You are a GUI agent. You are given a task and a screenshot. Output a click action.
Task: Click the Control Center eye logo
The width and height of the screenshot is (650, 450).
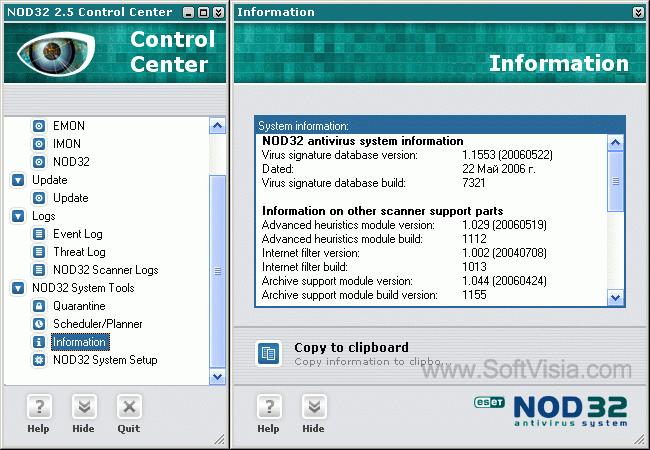pyautogui.click(x=56, y=53)
